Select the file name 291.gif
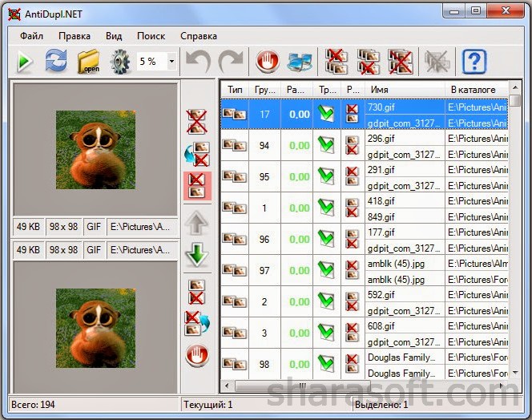 [381, 170]
